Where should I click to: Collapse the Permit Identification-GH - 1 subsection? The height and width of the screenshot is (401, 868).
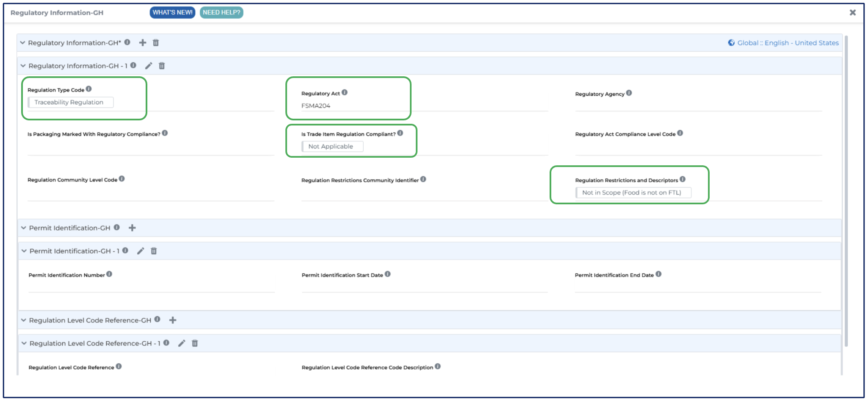[x=24, y=251]
